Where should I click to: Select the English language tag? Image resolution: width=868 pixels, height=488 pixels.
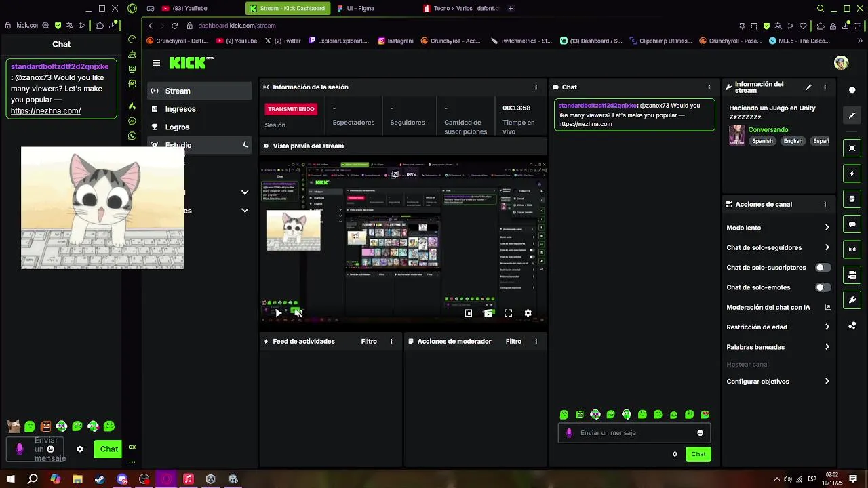793,141
